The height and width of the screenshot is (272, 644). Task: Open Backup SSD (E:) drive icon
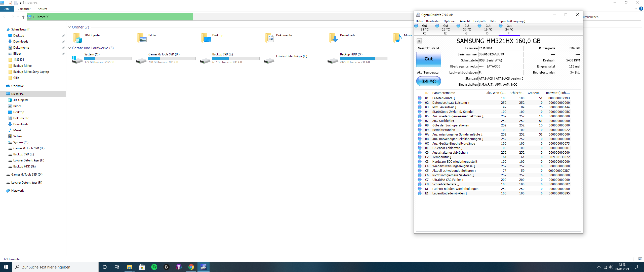point(205,60)
